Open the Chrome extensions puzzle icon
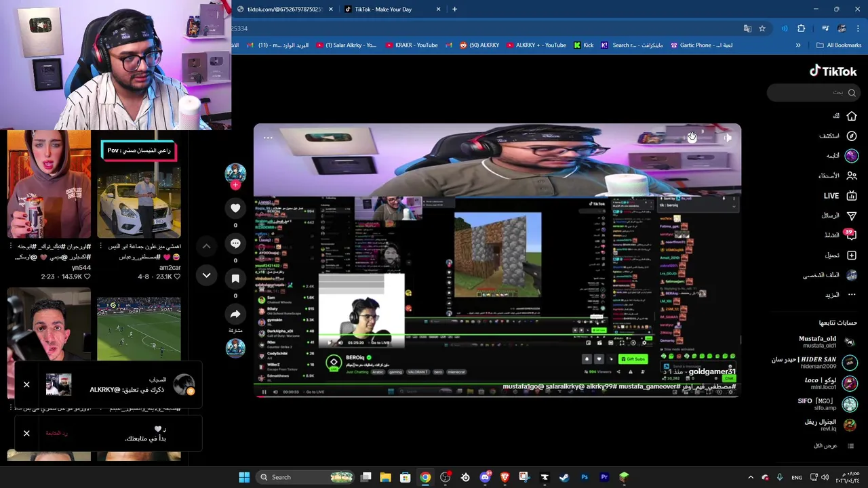This screenshot has height=488, width=868. [801, 28]
